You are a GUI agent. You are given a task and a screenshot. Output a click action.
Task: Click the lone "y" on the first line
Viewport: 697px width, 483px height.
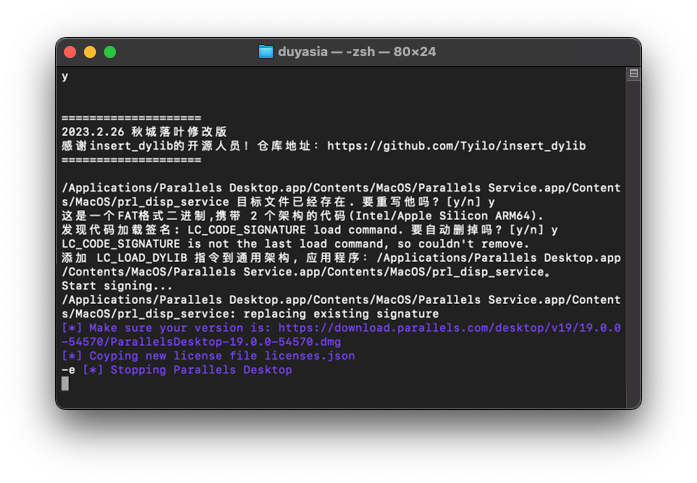tap(65, 76)
